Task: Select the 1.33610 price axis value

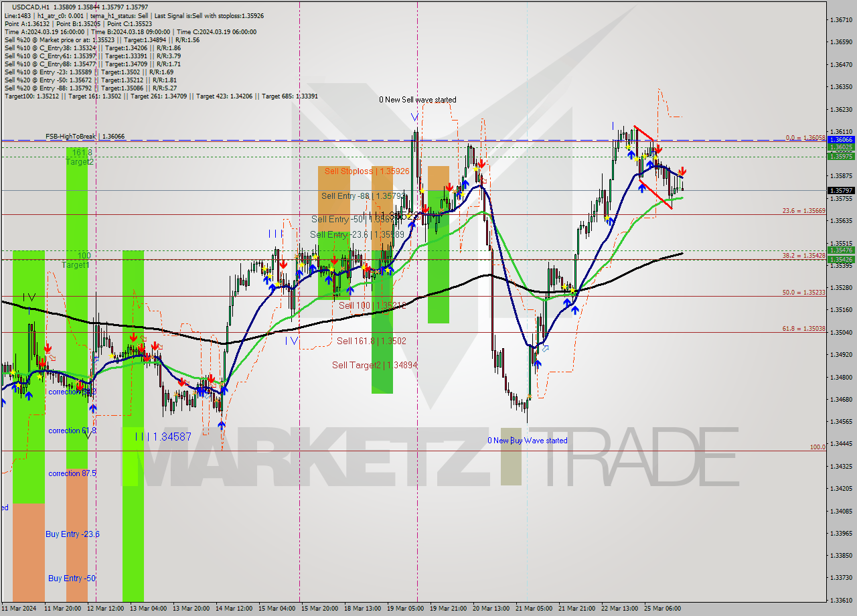Action: pyautogui.click(x=841, y=600)
